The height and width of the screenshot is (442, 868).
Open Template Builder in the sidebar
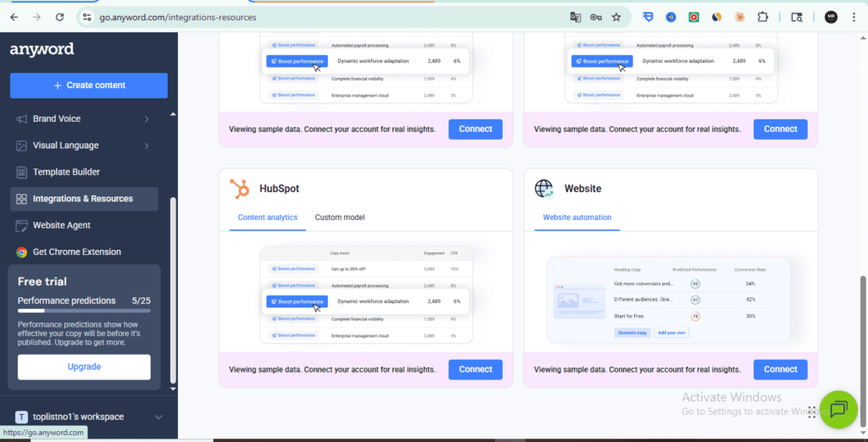click(x=84, y=172)
